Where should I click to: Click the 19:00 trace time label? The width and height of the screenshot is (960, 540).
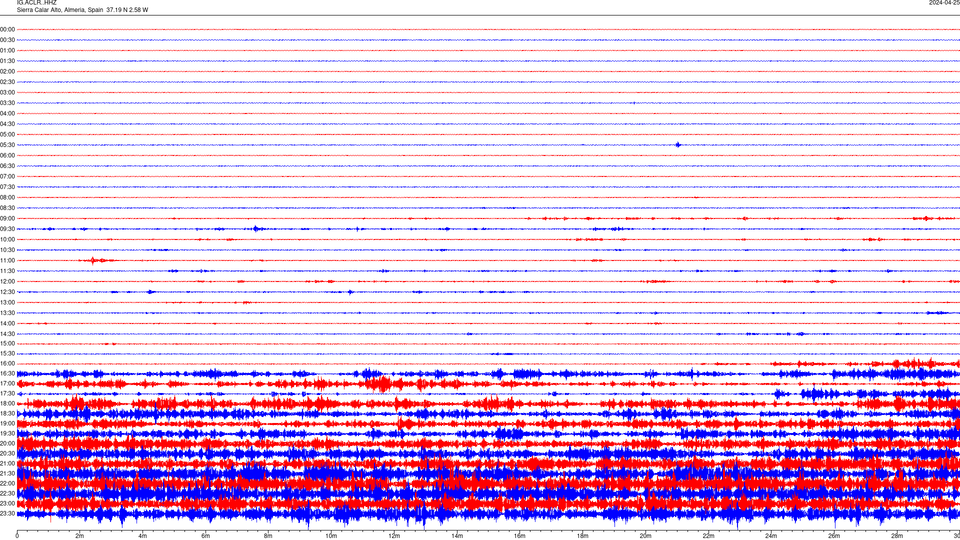click(x=7, y=424)
